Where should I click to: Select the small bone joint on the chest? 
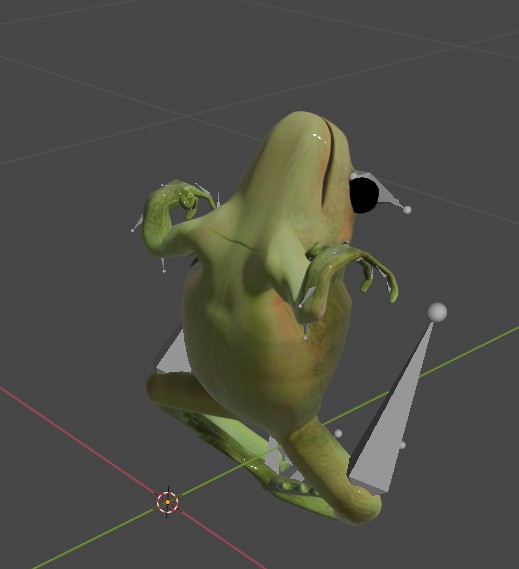[x=305, y=337]
